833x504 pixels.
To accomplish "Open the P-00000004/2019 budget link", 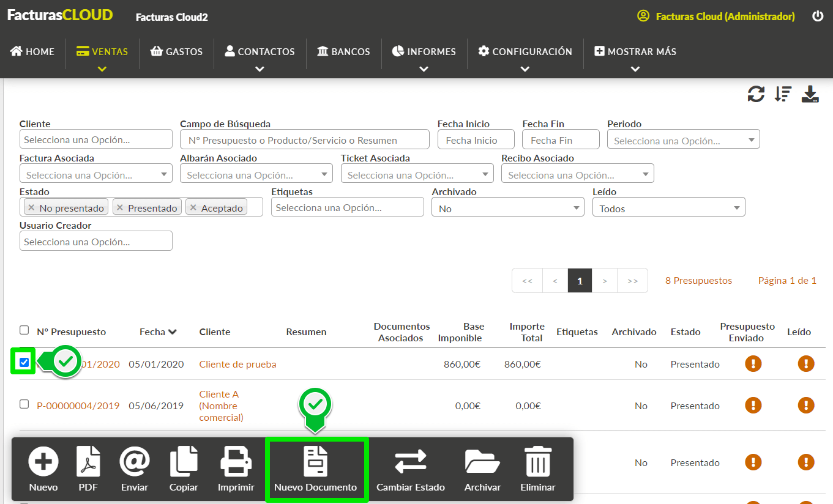I will click(x=78, y=406).
